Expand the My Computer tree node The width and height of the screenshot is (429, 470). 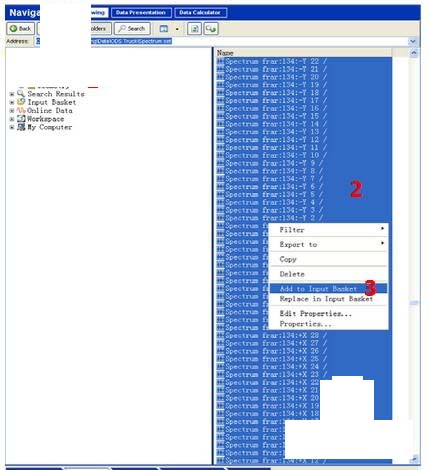[x=12, y=127]
